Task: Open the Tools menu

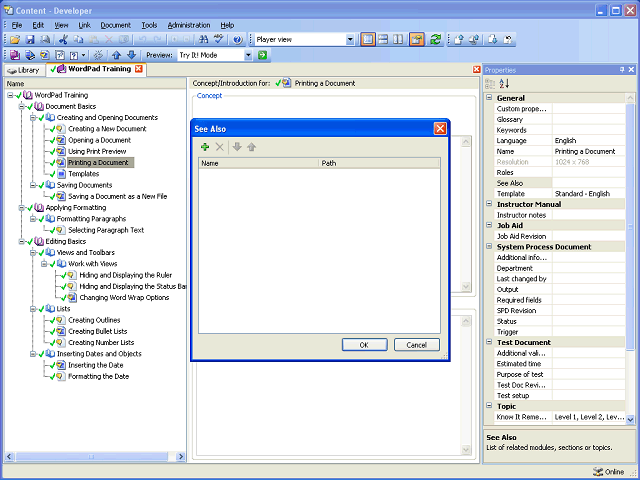Action: point(149,25)
